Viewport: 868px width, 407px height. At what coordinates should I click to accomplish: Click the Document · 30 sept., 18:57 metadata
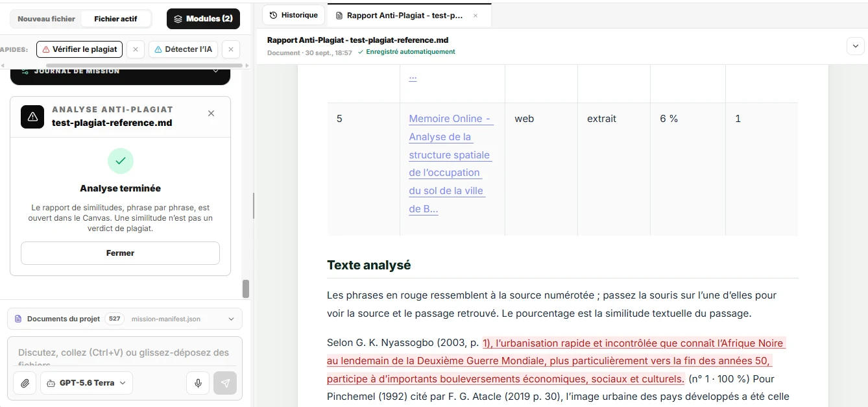coord(309,53)
